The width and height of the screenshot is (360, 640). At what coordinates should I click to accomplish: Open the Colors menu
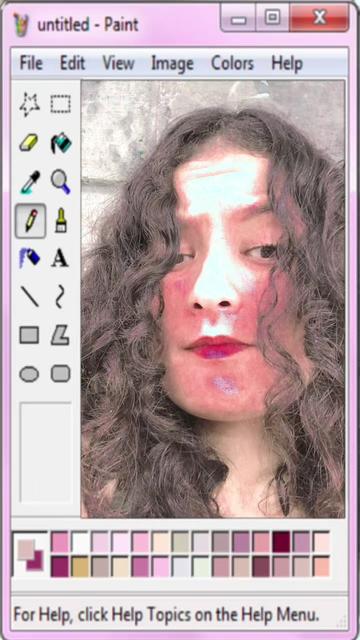click(232, 64)
